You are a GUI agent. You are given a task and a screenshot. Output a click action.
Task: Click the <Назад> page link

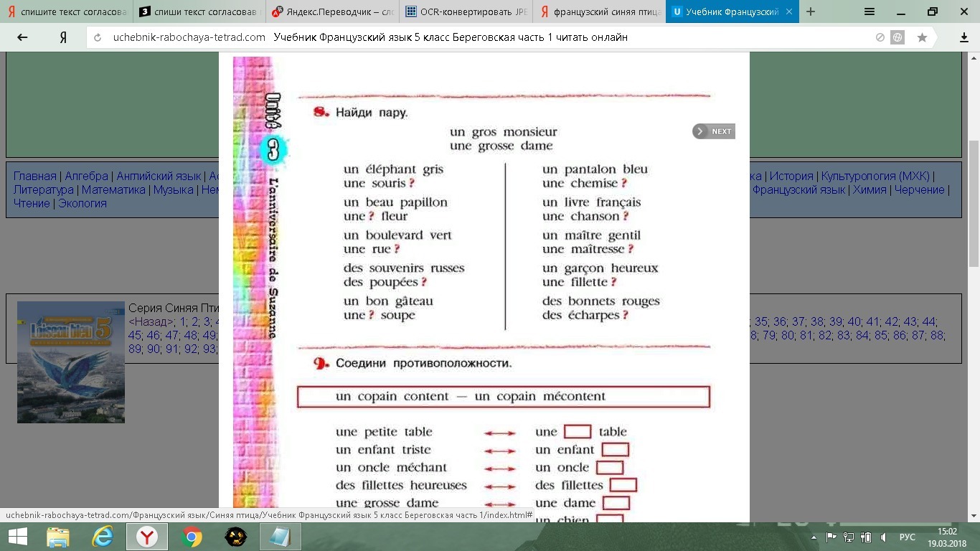point(151,321)
